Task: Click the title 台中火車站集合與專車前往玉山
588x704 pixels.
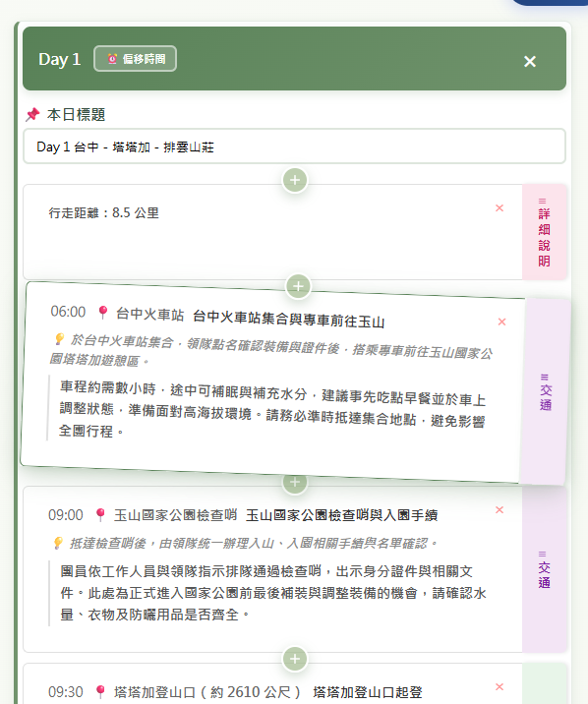Action: 289,319
